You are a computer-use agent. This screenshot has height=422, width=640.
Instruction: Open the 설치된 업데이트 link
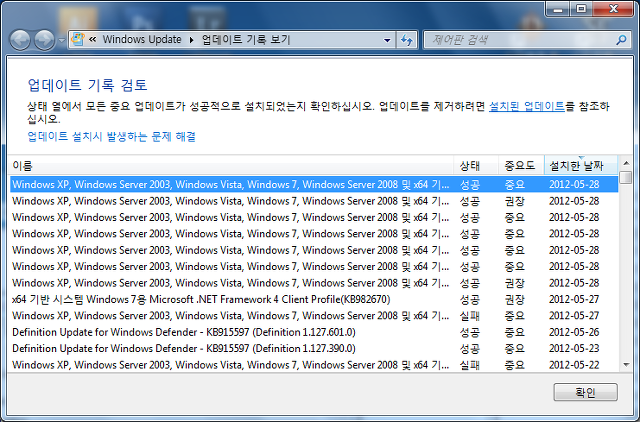tap(527, 107)
